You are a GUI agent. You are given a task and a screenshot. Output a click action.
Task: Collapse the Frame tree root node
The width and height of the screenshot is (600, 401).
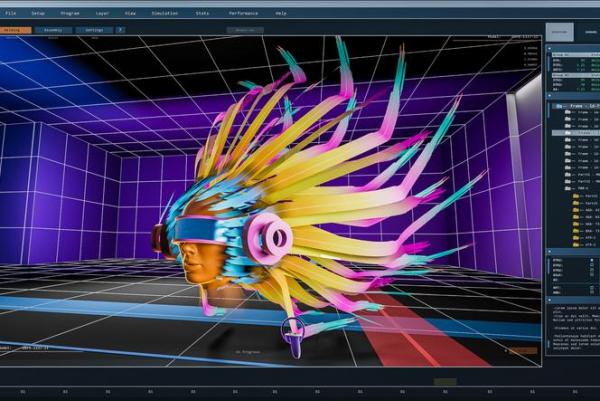[553, 104]
